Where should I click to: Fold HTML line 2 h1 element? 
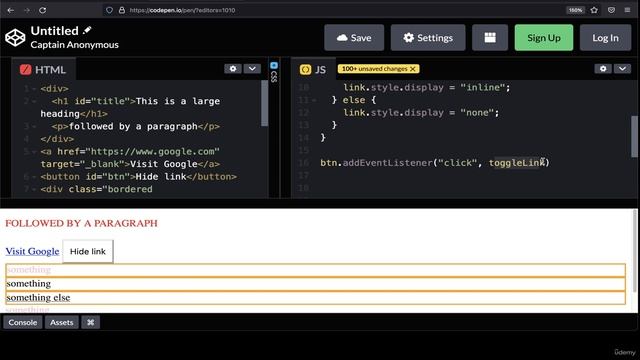click(34, 101)
